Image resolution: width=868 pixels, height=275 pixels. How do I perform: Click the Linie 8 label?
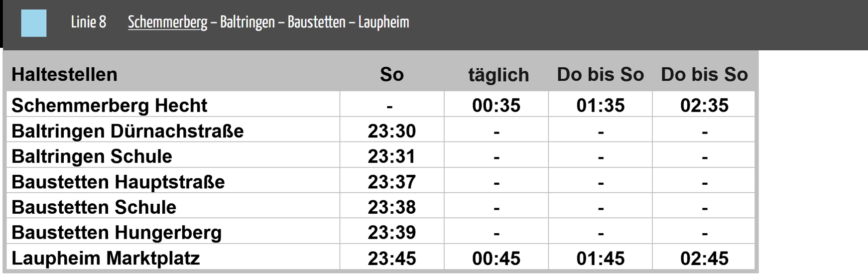89,22
